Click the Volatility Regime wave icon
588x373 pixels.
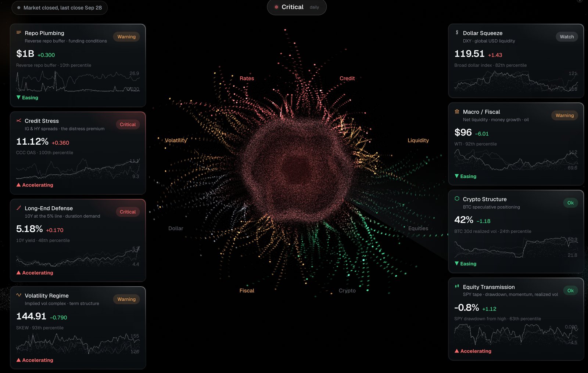[x=19, y=295]
